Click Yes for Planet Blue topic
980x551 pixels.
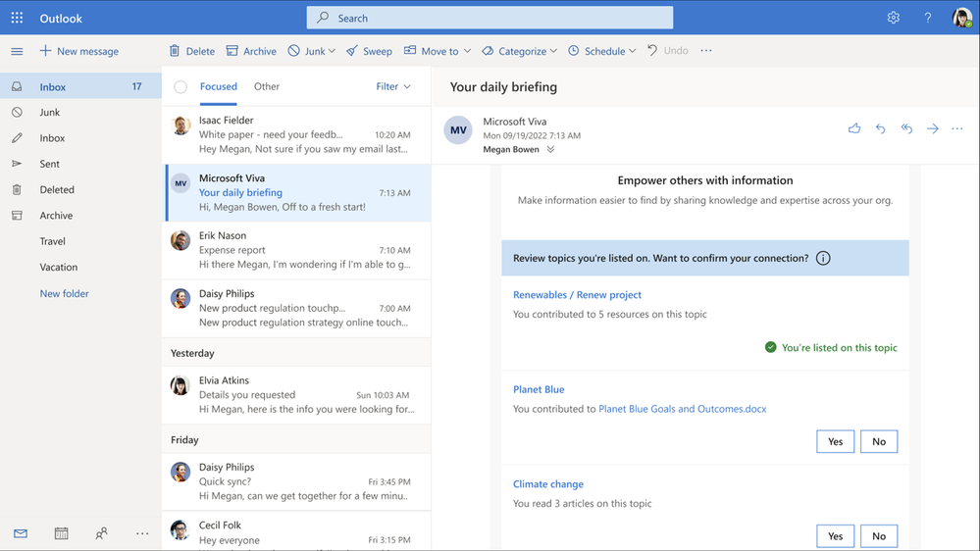[835, 441]
